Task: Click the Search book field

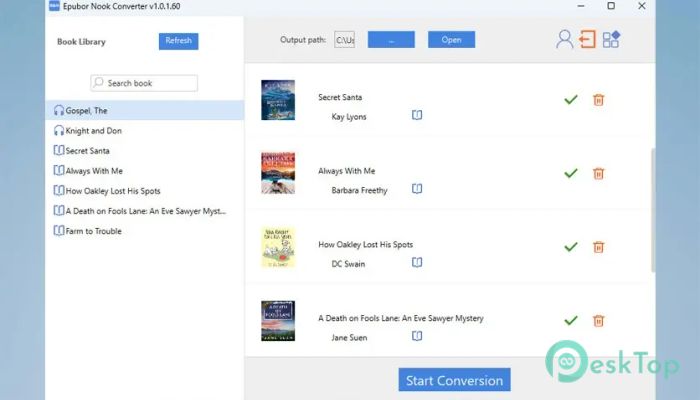Action: (x=144, y=83)
